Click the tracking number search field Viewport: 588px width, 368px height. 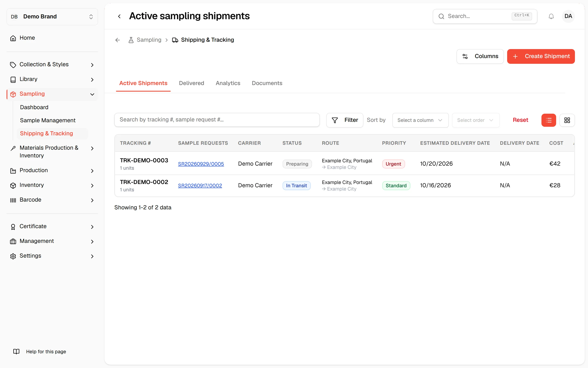click(x=217, y=120)
